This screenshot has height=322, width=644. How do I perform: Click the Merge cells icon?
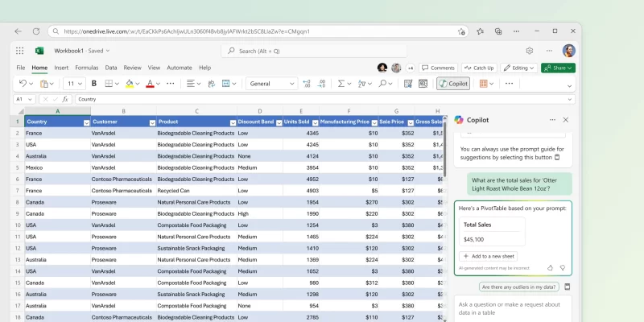[x=226, y=84]
